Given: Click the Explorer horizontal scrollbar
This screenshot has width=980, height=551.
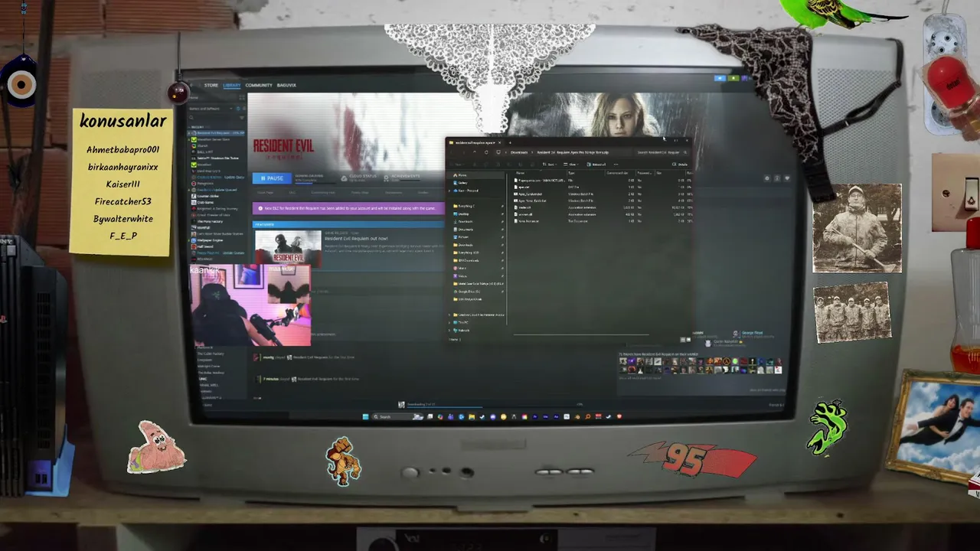Looking at the screenshot, I should point(581,334).
